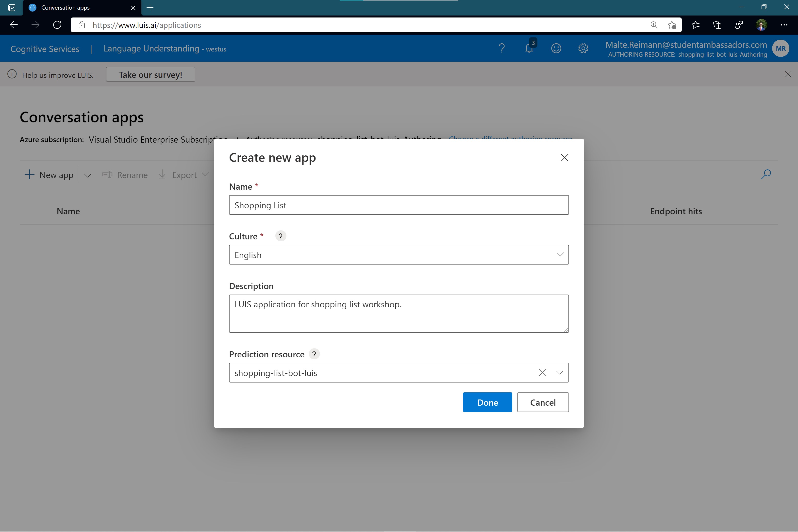Expand the Culture dropdown
The image size is (798, 532).
pos(560,254)
